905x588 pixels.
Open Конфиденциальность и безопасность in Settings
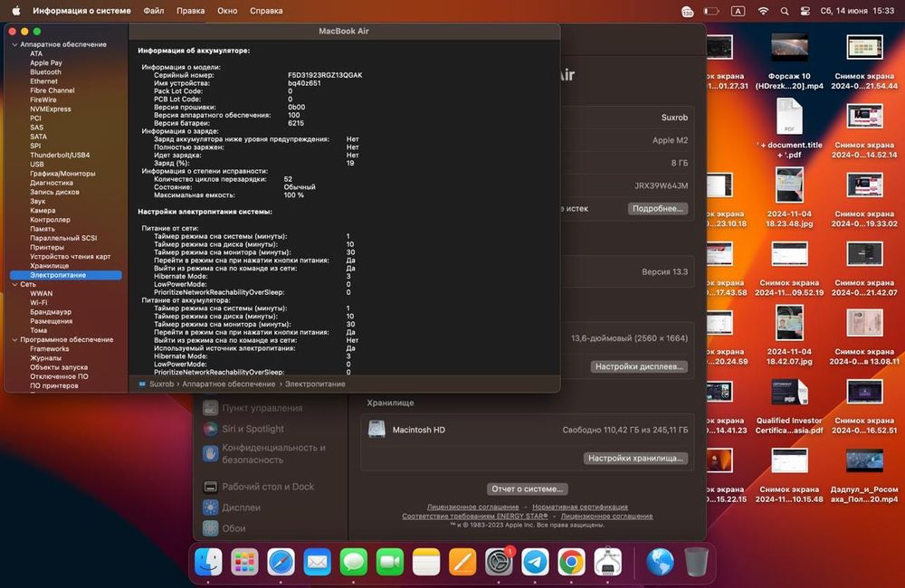point(273,453)
